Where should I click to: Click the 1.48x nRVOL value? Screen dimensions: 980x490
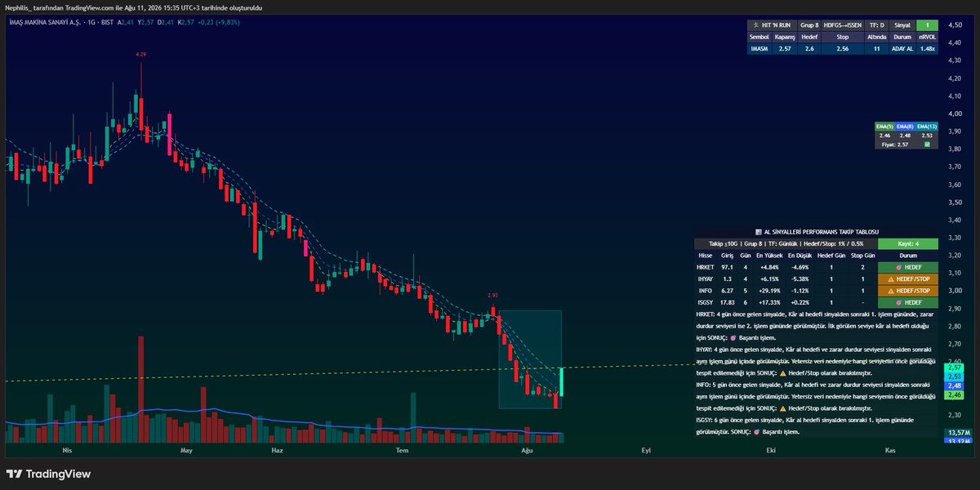(x=928, y=49)
